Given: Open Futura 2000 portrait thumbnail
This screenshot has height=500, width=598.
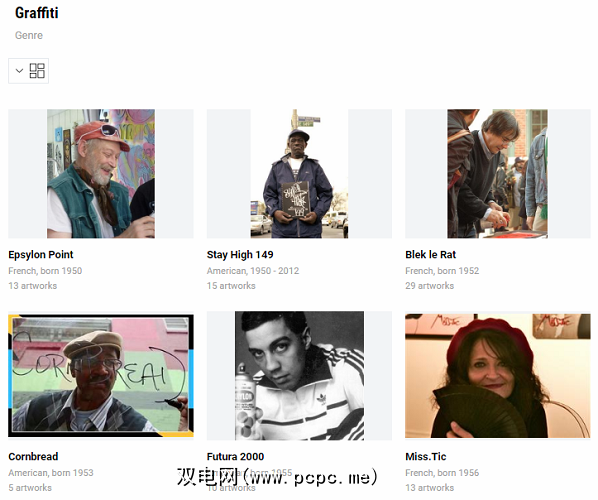Looking at the screenshot, I should click(x=299, y=376).
